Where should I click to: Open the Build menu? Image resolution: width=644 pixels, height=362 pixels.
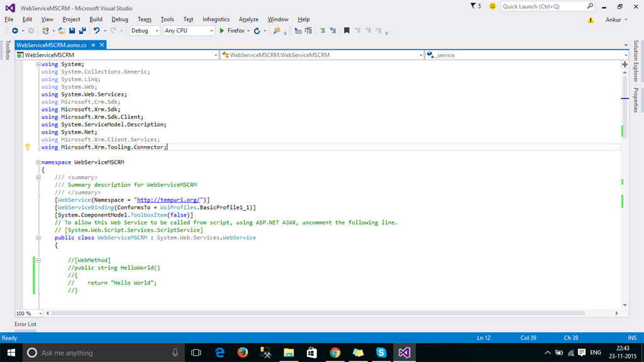pyautogui.click(x=96, y=20)
